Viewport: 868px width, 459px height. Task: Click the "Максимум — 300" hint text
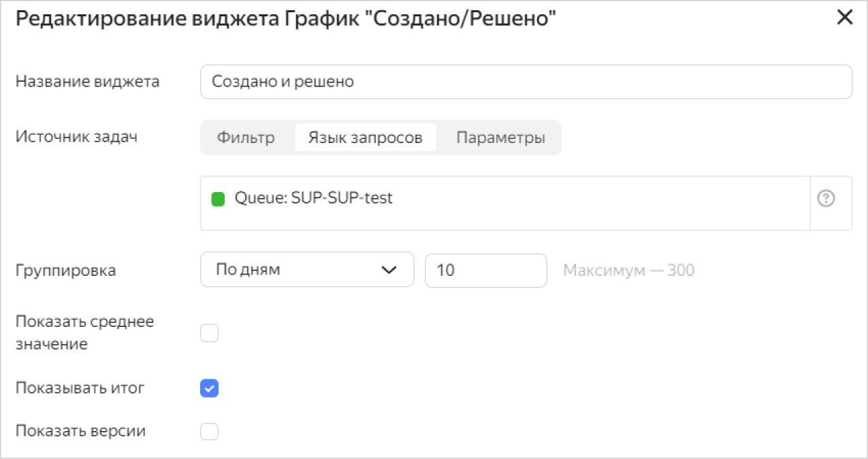(628, 270)
